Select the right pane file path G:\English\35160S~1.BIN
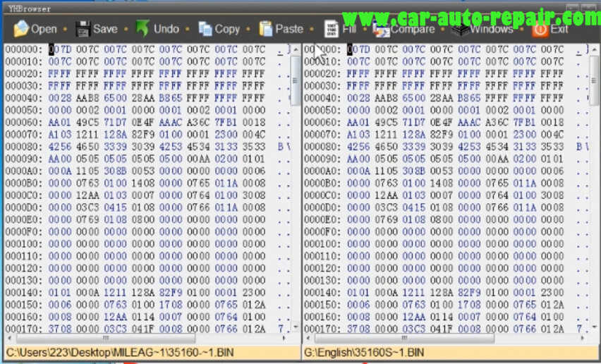 [364, 353]
